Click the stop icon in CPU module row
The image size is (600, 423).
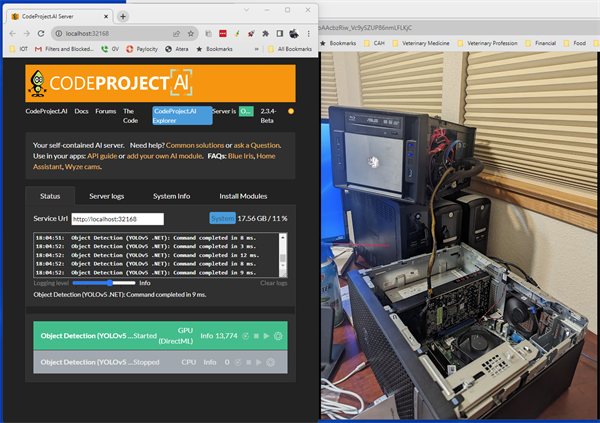pyautogui.click(x=249, y=362)
